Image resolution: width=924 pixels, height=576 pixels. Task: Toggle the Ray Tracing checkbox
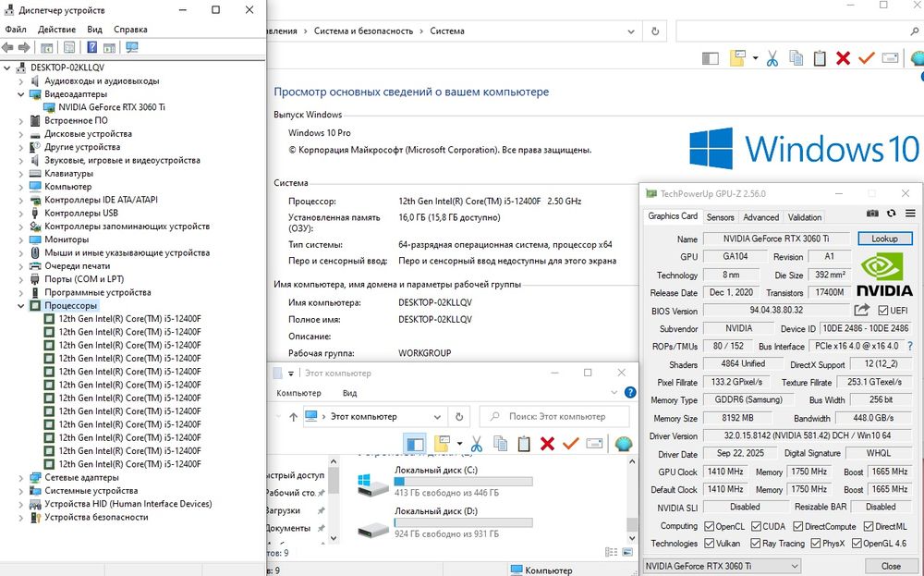coord(756,543)
